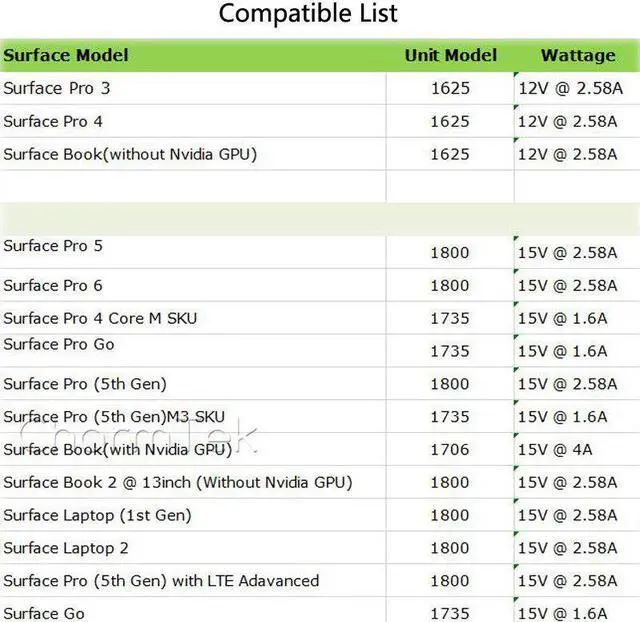640x622 pixels.
Task: Select the Surface Pro 4 model cell
Action: coord(193,121)
